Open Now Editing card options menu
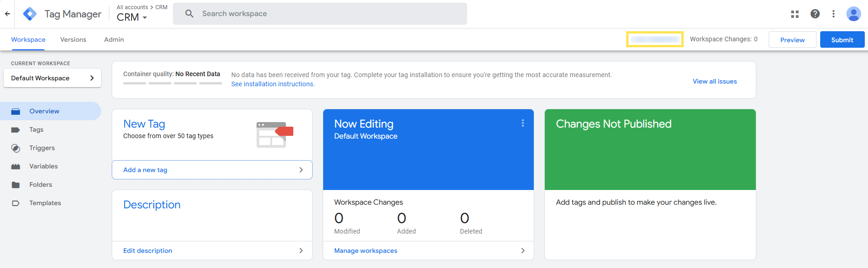The height and width of the screenshot is (268, 868). pyautogui.click(x=523, y=123)
